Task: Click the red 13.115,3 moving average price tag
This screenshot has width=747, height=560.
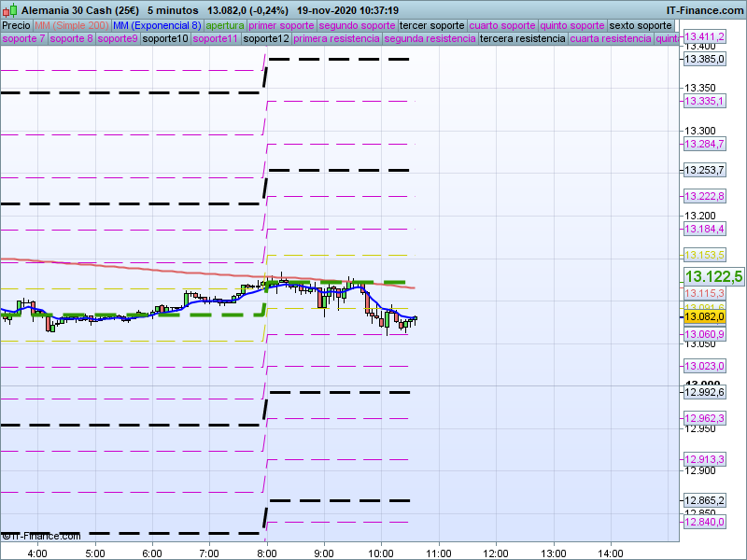Action: (x=704, y=293)
